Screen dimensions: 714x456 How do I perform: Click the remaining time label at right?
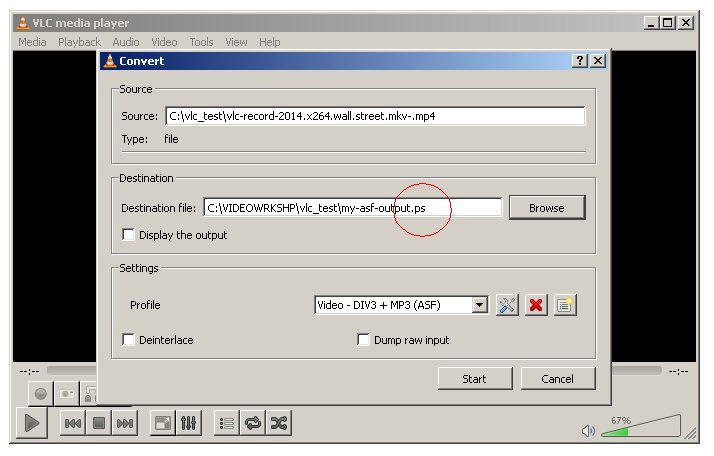[x=678, y=371]
